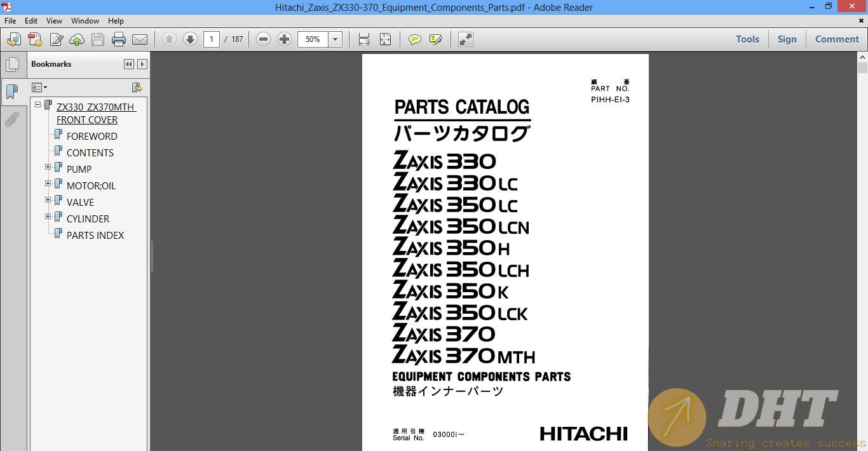Viewport: 868px width, 451px height.
Task: Click the document vertical scrollbar thumb
Action: 862,68
